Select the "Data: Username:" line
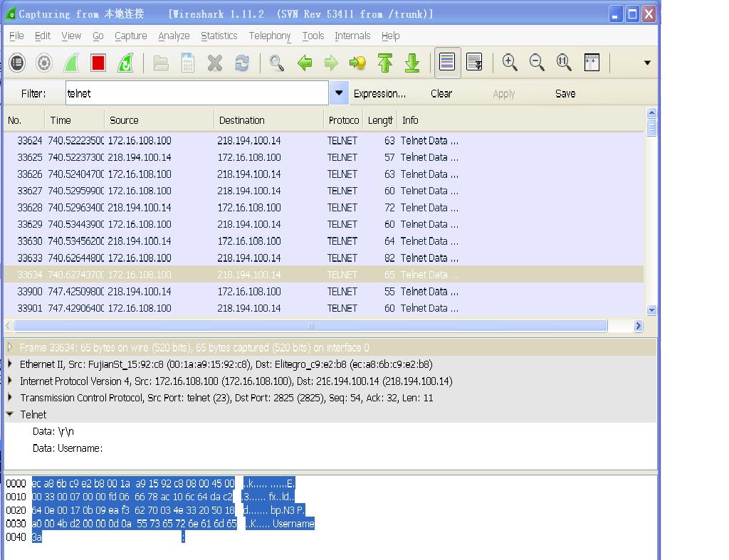 (68, 448)
